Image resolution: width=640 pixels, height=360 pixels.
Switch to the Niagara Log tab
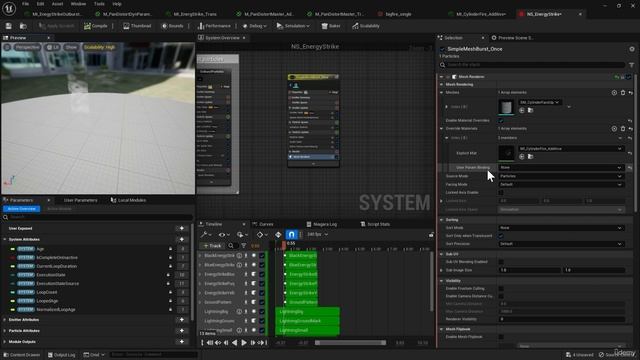pyautogui.click(x=321, y=224)
